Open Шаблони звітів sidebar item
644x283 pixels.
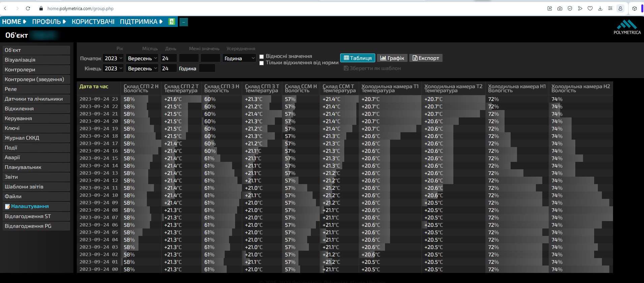pos(36,187)
